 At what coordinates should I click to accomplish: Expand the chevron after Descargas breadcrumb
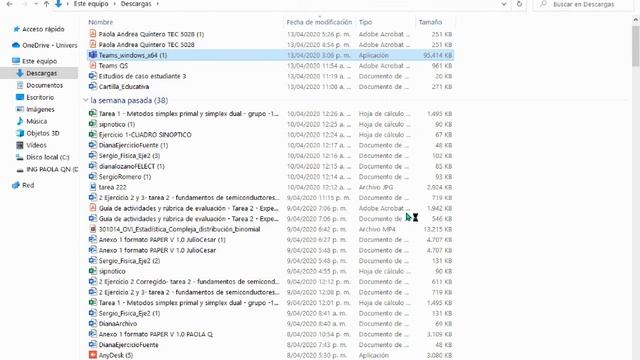coord(158,4)
